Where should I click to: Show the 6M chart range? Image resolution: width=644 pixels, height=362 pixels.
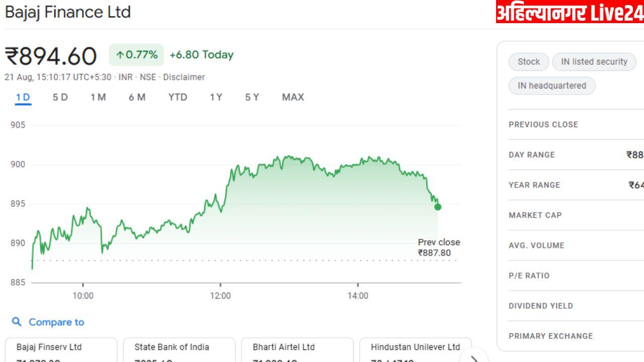point(137,98)
